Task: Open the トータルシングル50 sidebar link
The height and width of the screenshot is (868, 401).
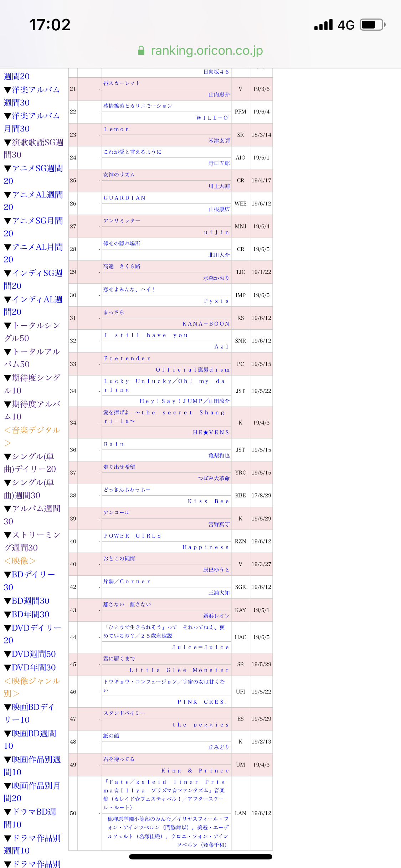Action: [32, 332]
